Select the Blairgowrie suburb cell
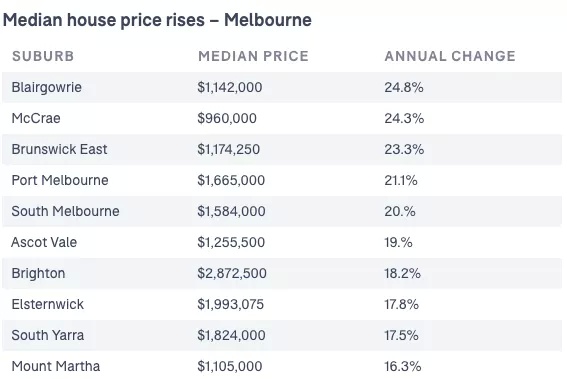The width and height of the screenshot is (567, 379). 47,88
